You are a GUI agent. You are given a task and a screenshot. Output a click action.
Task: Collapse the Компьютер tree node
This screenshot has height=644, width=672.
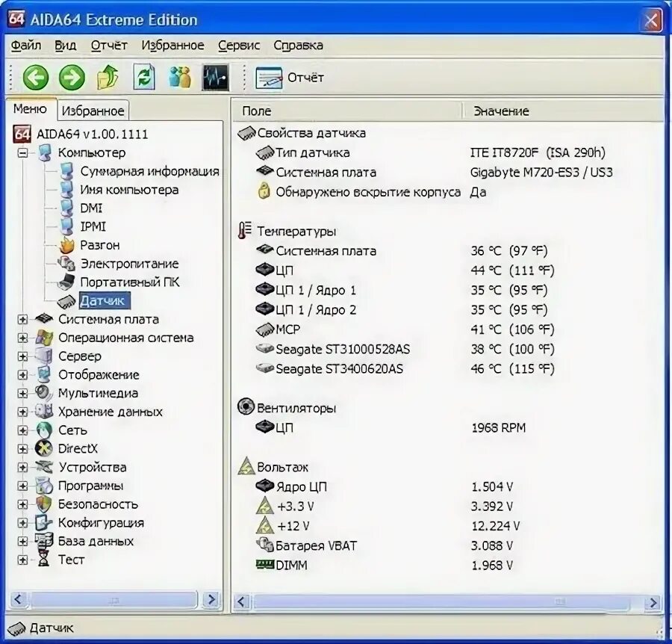22,152
